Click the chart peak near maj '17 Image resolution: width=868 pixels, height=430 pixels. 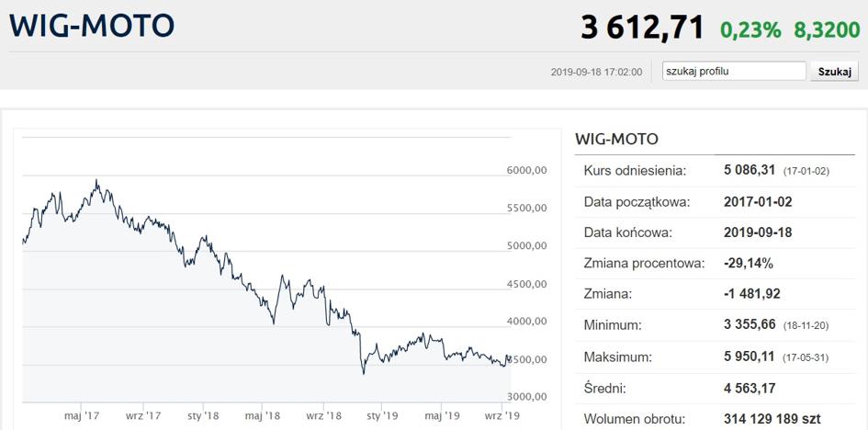(96, 180)
